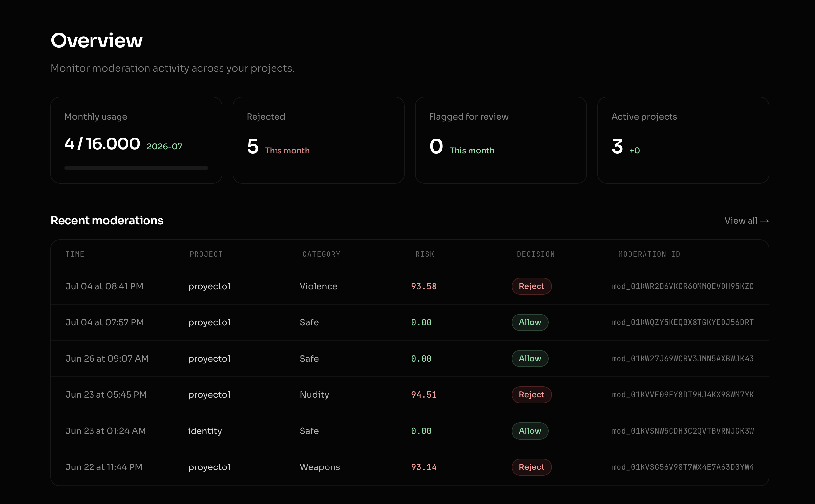Click the 2026-07 usage period label

tap(164, 146)
